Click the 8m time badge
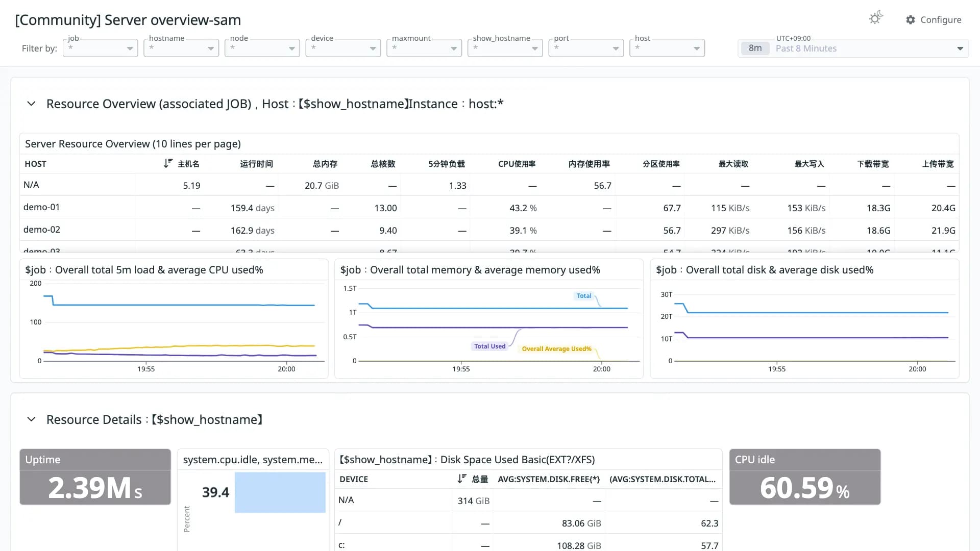The image size is (980, 551). click(755, 48)
